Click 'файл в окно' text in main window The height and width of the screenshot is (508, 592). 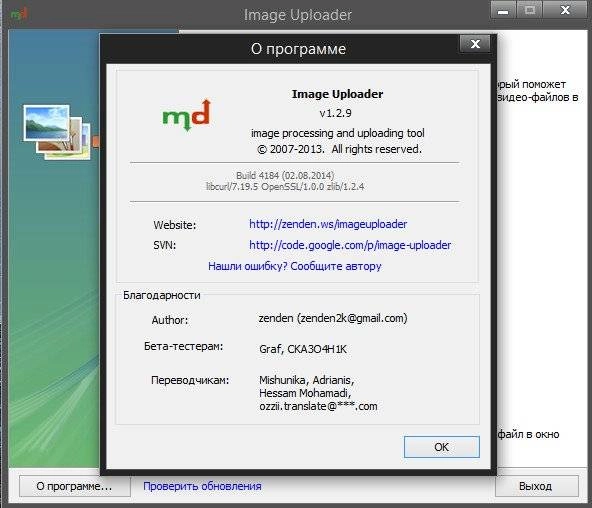(x=528, y=434)
